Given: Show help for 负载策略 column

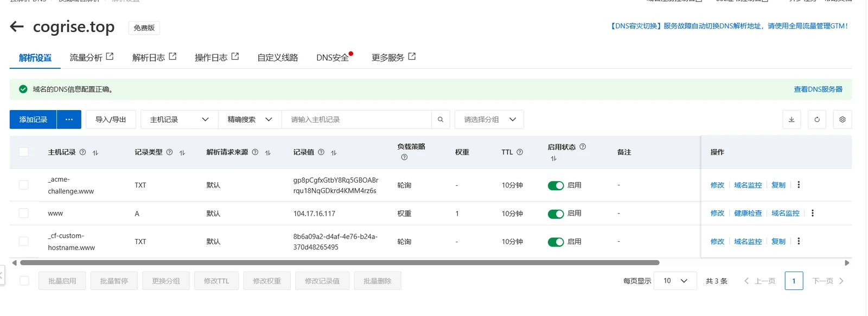Looking at the screenshot, I should [x=404, y=158].
